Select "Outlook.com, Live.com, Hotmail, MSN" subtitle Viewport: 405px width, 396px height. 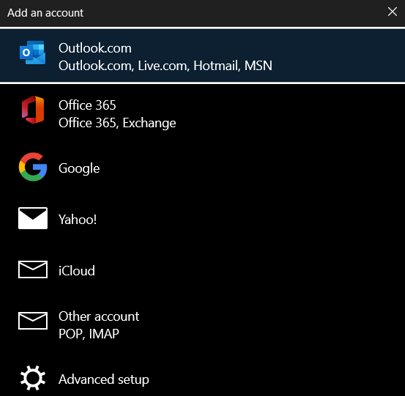click(x=165, y=66)
